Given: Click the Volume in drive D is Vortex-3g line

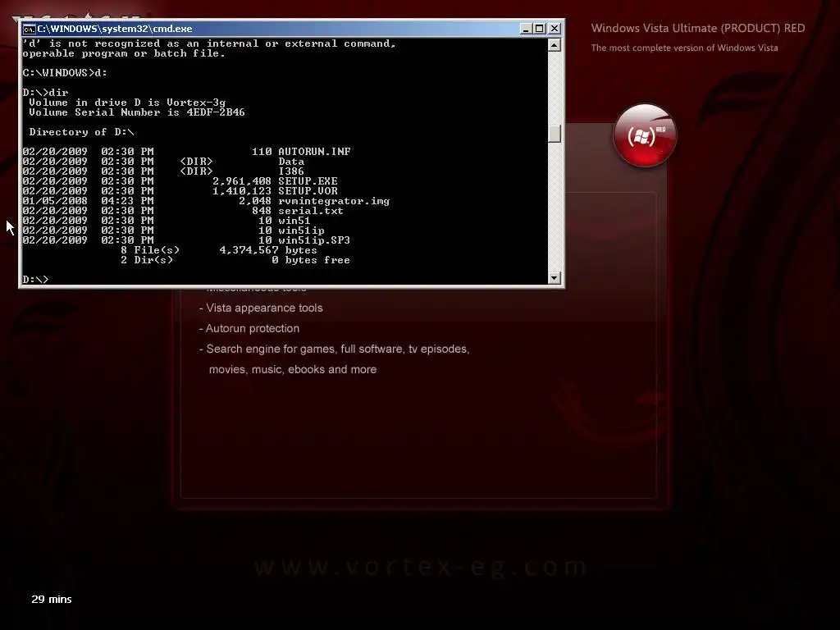Looking at the screenshot, I should 127,103.
